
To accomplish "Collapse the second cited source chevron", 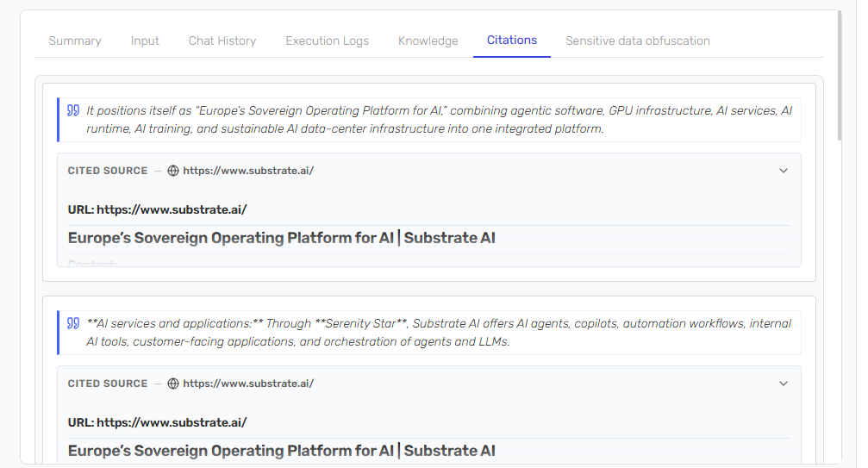I will pyautogui.click(x=784, y=384).
